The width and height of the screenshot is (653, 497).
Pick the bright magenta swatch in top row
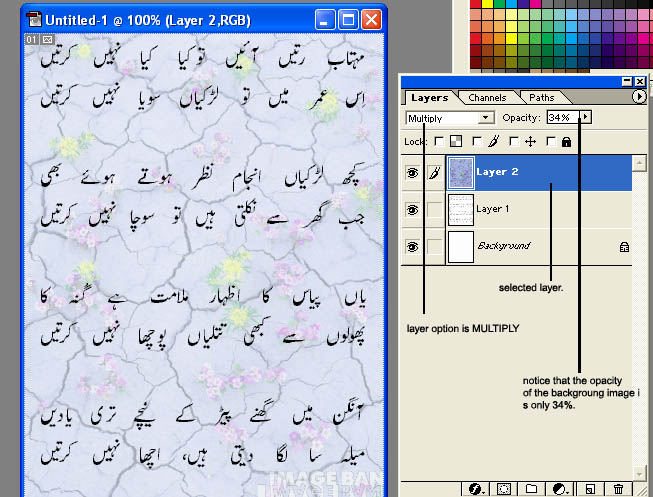pos(536,4)
